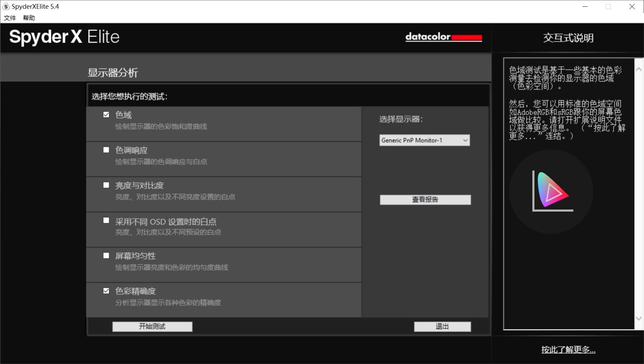Screen dimensions: 644x364
Task: Click the 色调响应 test label
Action: pyautogui.click(x=131, y=150)
